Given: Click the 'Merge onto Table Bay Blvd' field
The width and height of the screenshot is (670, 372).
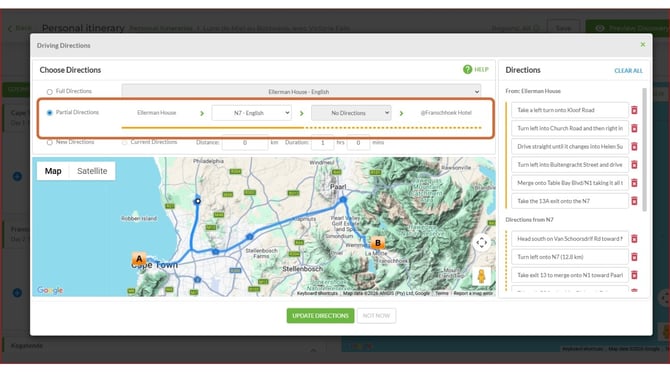Looking at the screenshot, I should pos(570,183).
